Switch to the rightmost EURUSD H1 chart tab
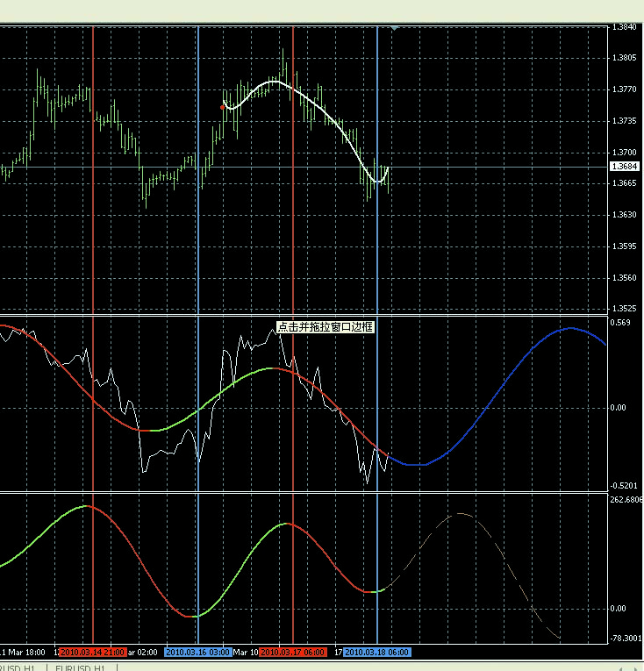 (x=81, y=667)
